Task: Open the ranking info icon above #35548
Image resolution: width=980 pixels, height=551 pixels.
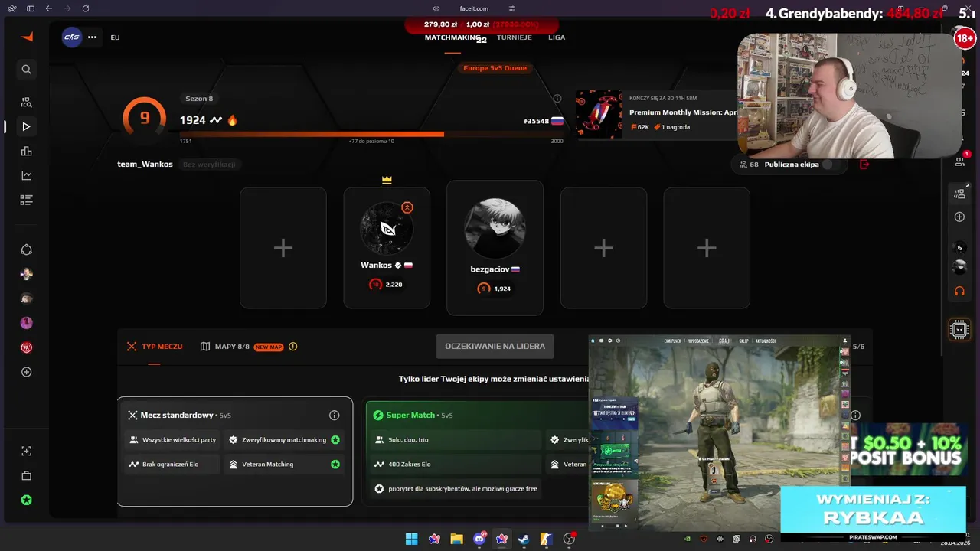Action: point(557,99)
